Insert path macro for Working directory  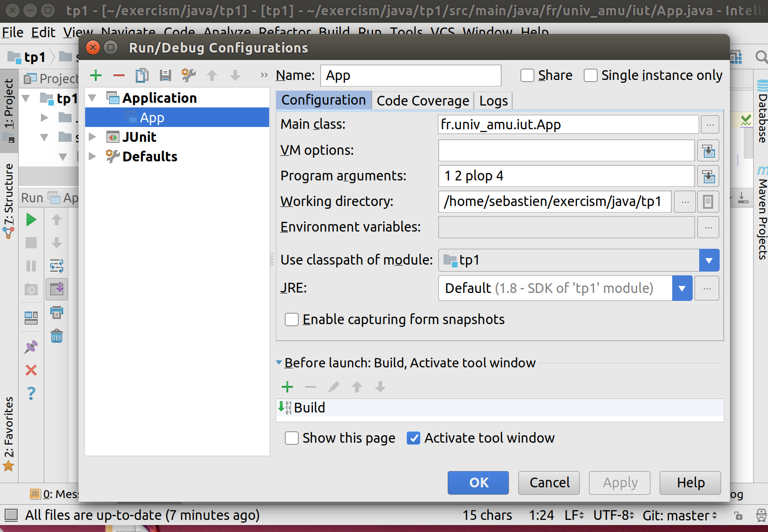[x=708, y=202]
